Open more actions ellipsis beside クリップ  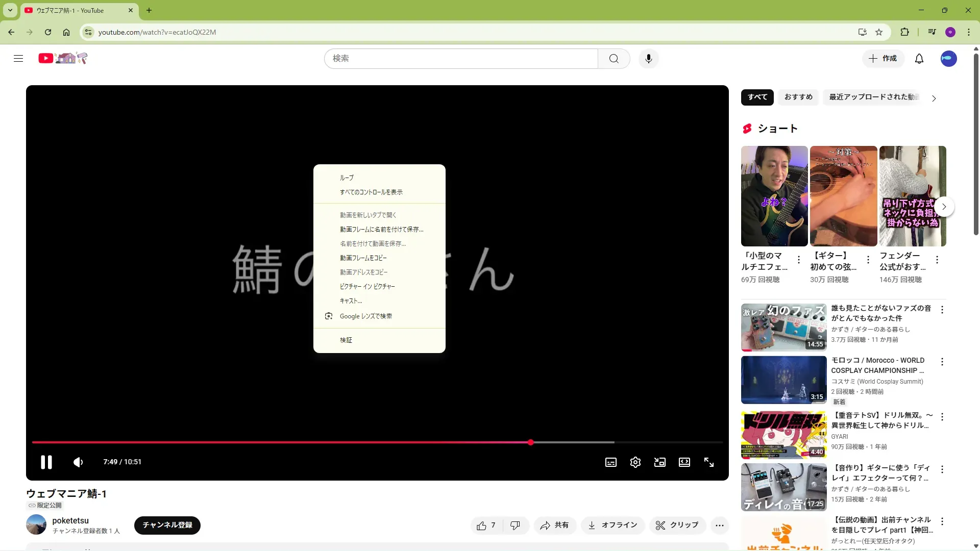[720, 525]
